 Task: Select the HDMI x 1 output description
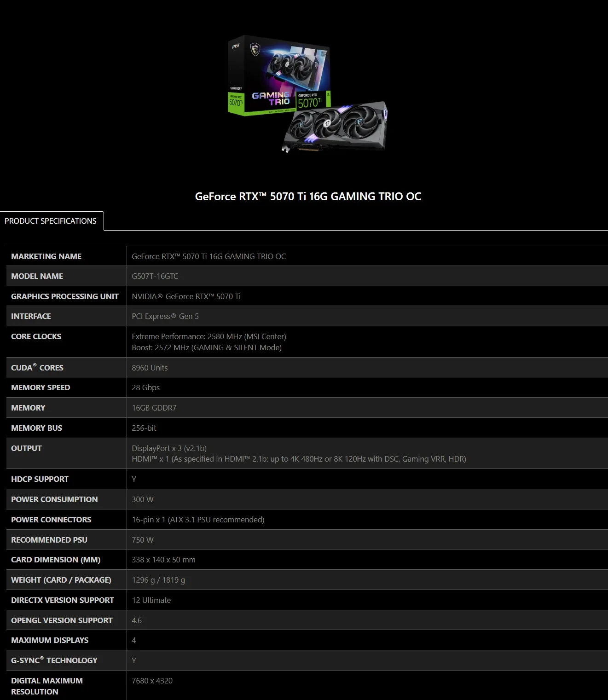pos(299,459)
